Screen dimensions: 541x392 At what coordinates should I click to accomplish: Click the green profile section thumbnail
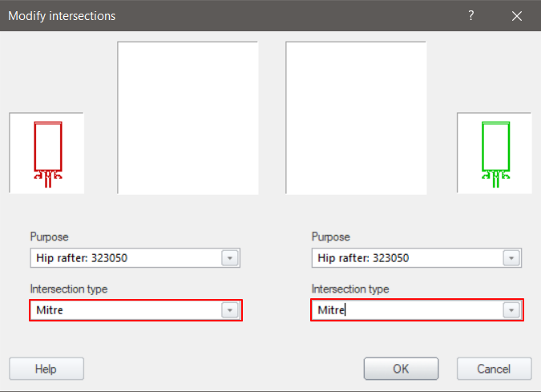pyautogui.click(x=495, y=152)
